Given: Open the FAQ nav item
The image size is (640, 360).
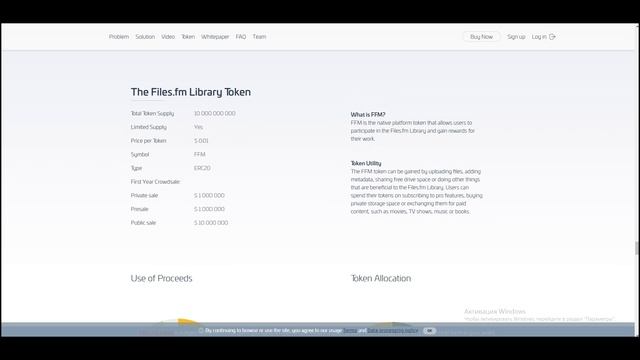Looking at the screenshot, I should pos(241,37).
